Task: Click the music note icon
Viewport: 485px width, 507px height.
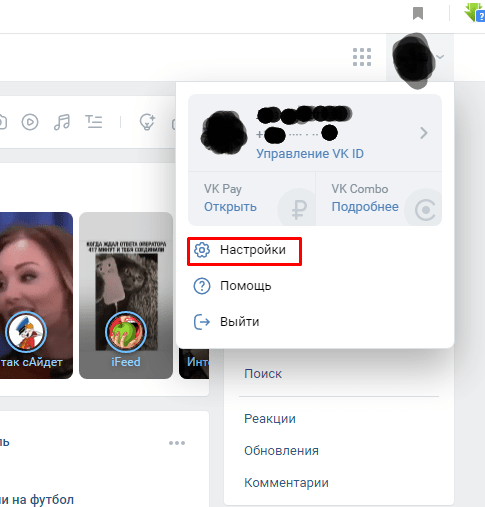Action: [62, 122]
